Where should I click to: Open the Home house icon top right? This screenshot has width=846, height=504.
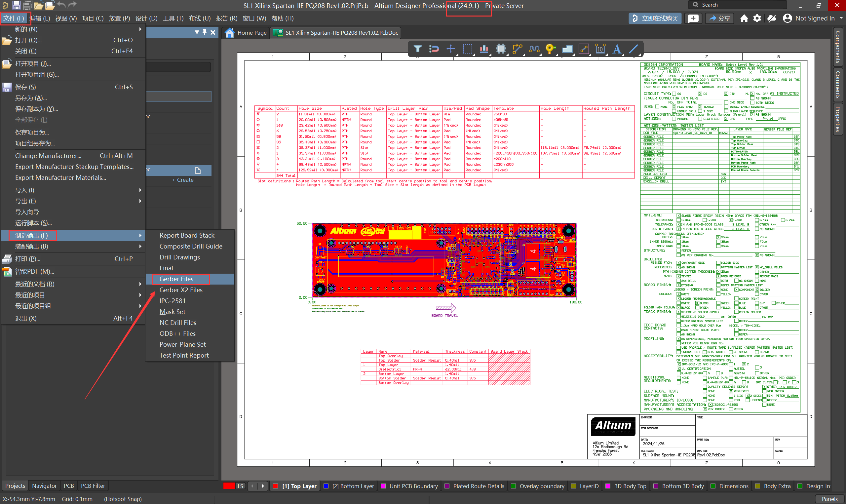point(744,18)
